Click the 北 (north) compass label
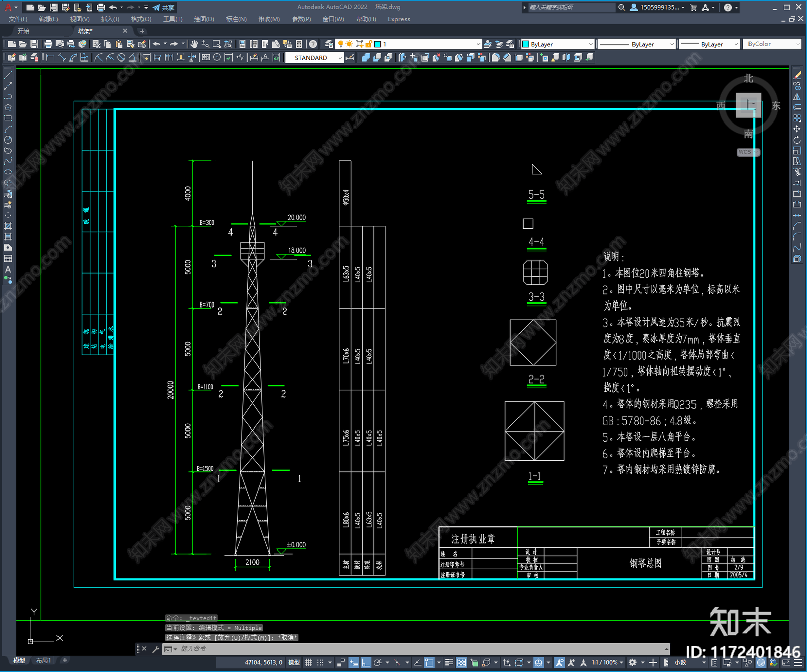 click(748, 78)
